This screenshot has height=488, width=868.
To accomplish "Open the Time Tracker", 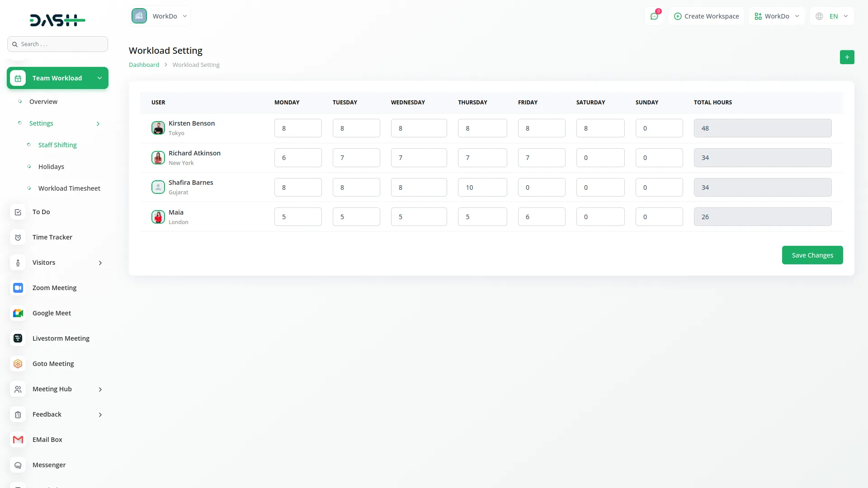I will click(52, 237).
